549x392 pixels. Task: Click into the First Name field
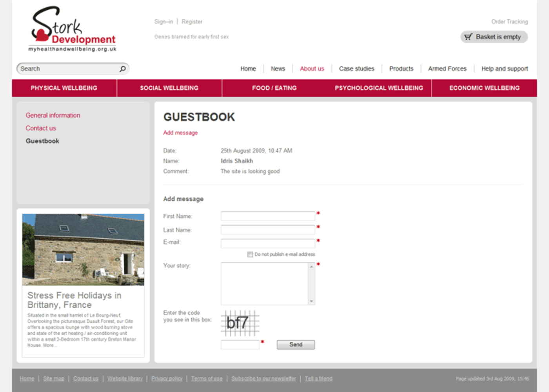pos(267,216)
